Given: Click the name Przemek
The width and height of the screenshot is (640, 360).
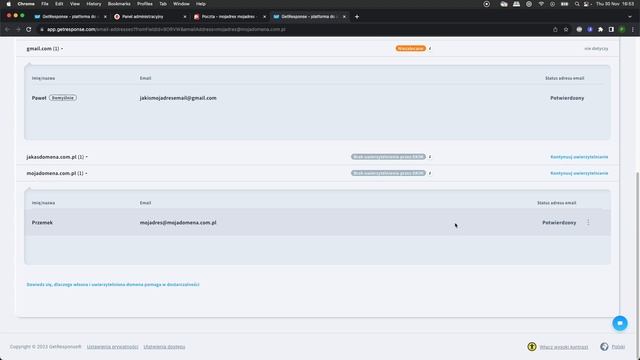Looking at the screenshot, I should (x=42, y=222).
